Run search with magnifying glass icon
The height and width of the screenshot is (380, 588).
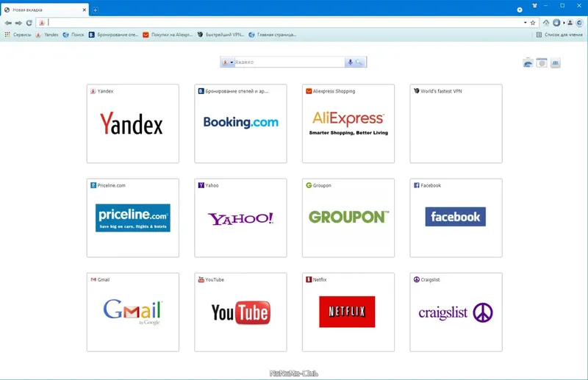[x=359, y=62]
